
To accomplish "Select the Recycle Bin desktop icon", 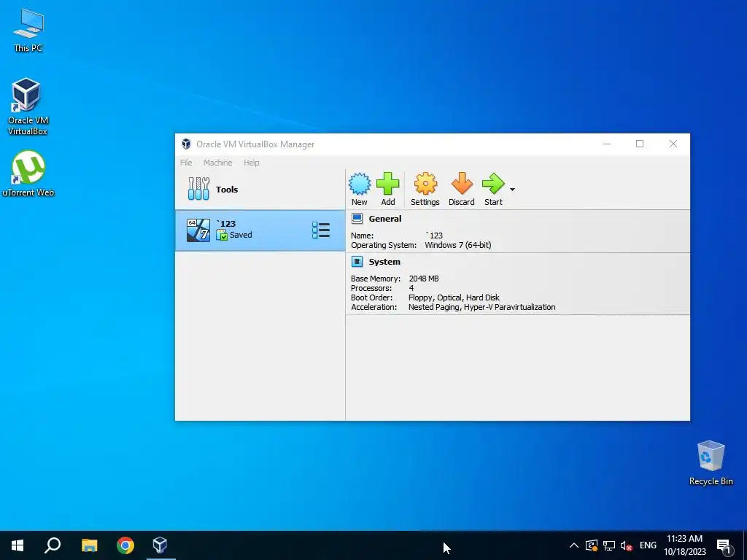I will 711,463.
